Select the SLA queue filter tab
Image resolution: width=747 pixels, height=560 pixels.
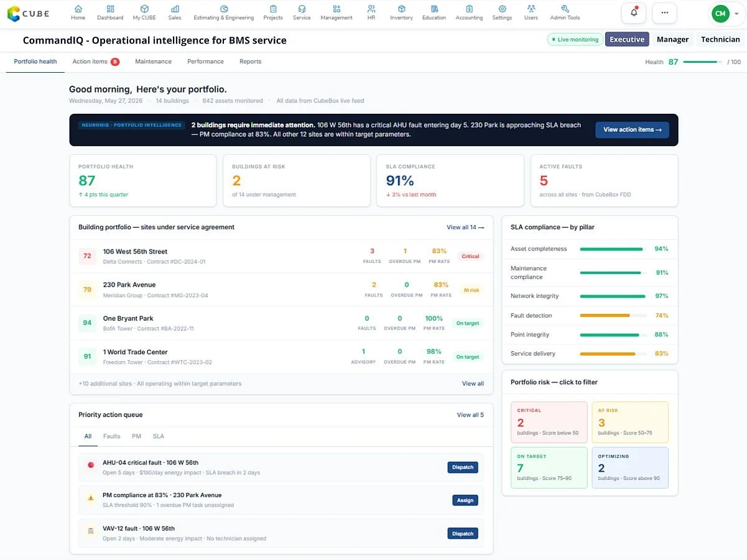[159, 436]
